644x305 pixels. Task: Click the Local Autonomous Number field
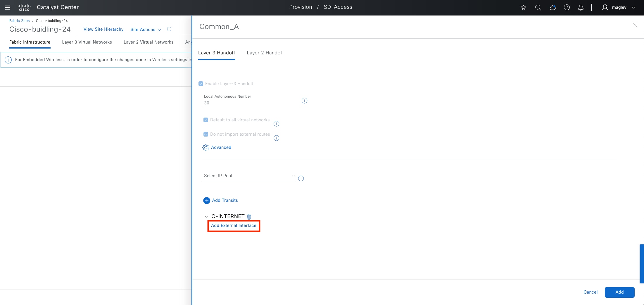(x=251, y=103)
